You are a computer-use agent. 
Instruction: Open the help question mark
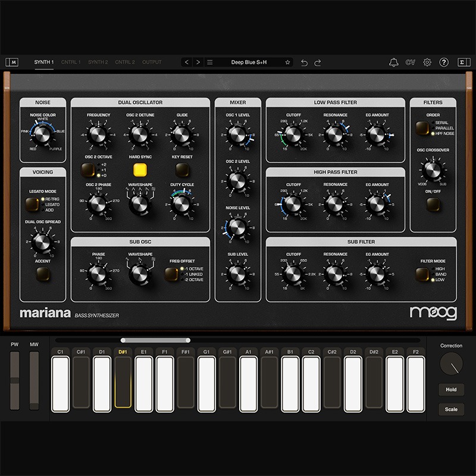click(x=444, y=62)
